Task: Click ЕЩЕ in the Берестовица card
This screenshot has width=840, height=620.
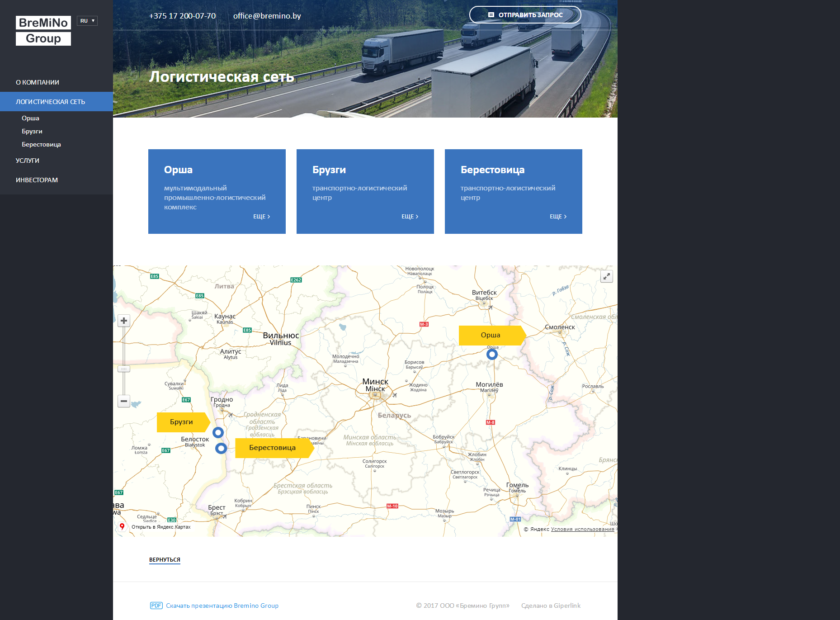Action: pos(558,217)
